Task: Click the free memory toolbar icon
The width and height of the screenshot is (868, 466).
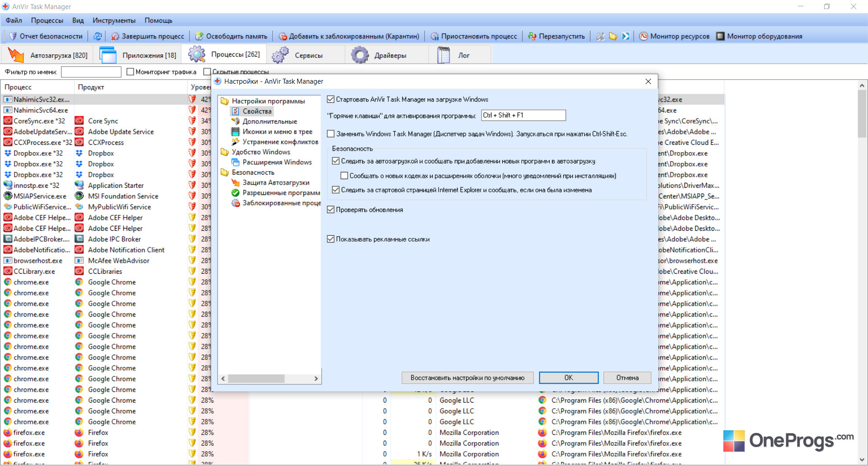Action: tap(199, 36)
